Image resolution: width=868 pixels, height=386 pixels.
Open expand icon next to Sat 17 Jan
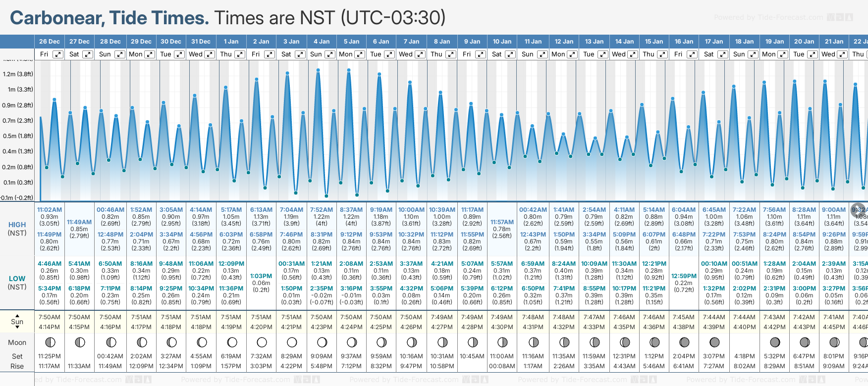click(x=723, y=54)
